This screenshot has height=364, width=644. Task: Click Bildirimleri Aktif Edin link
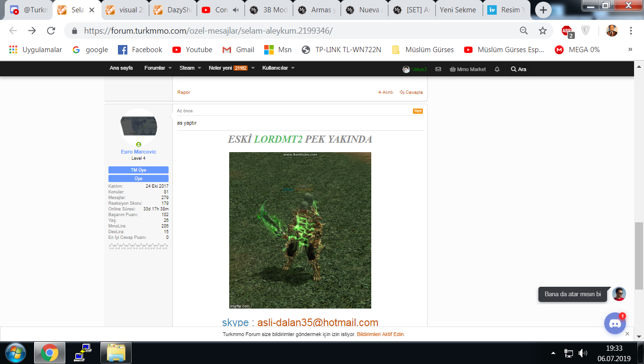[x=381, y=334]
